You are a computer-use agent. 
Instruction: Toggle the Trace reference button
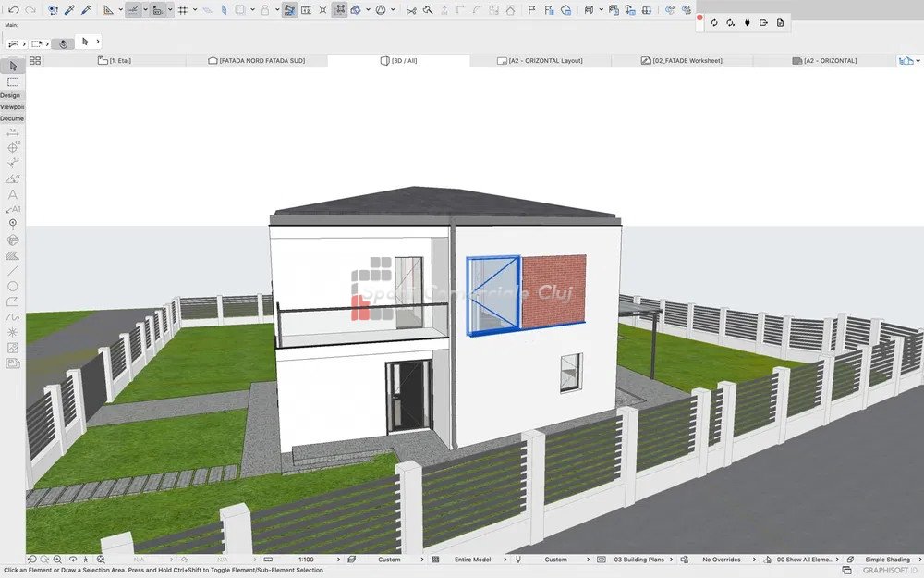tap(290, 10)
